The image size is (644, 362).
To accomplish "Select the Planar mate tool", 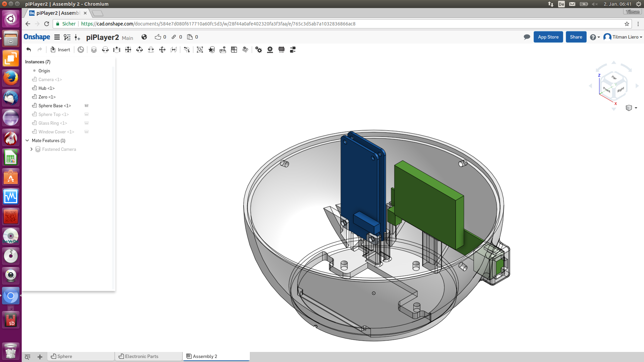I will point(128,50).
